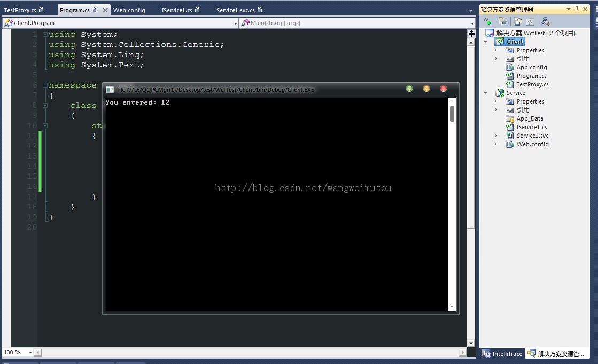The image size is (598, 364).
Task: Click the Solution Explorer properties toolbar icon
Action: [x=503, y=21]
